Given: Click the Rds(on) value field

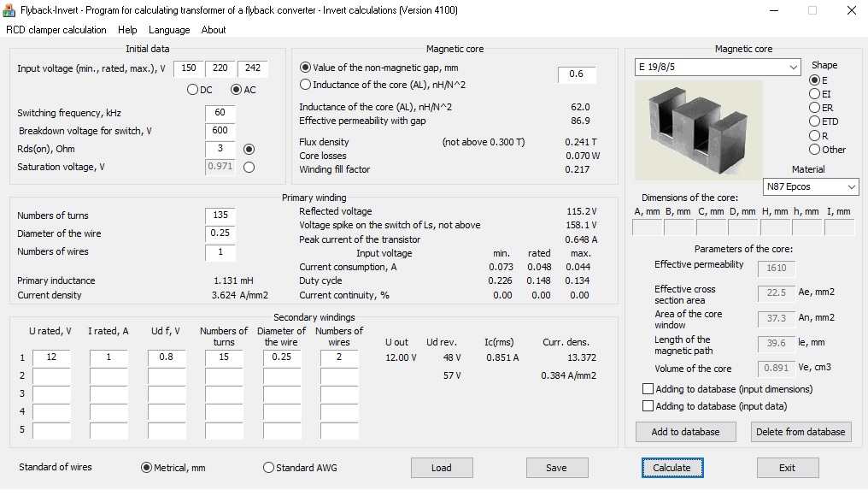Looking at the screenshot, I should [x=220, y=149].
